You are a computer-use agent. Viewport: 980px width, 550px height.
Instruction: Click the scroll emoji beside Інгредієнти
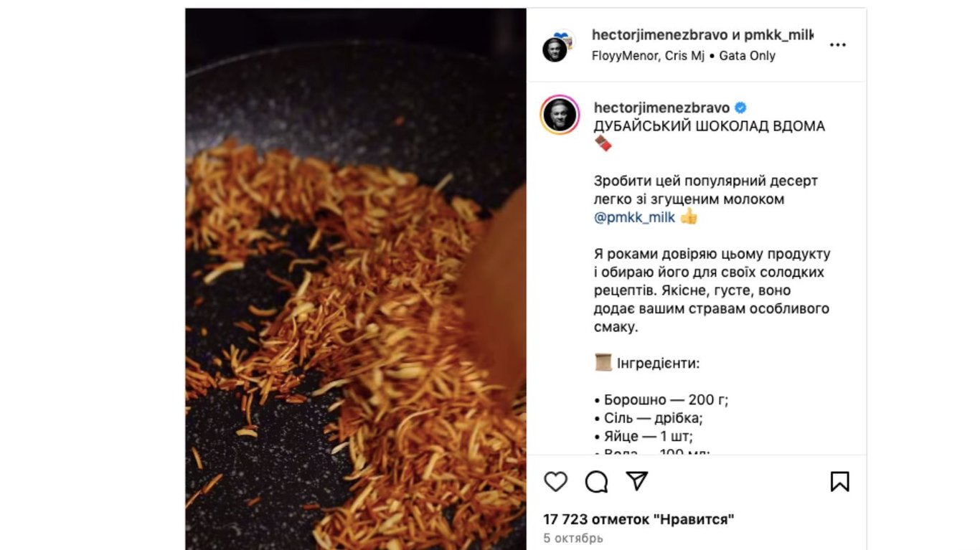coord(603,362)
